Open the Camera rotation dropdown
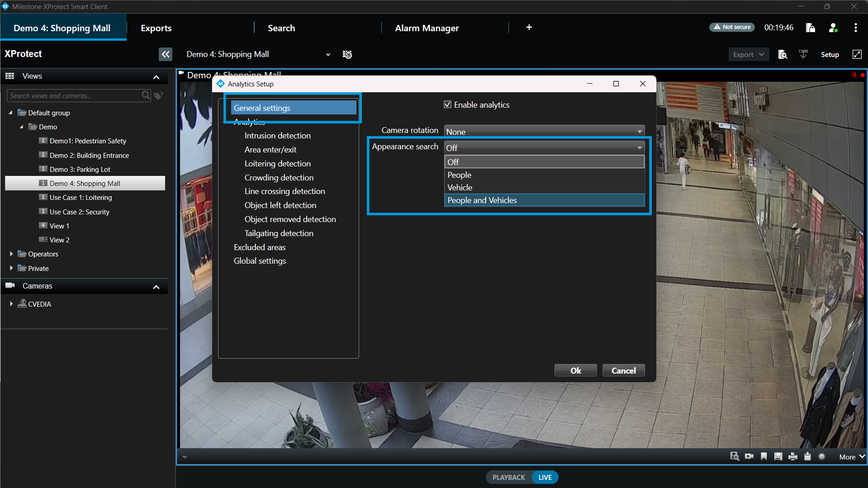The height and width of the screenshot is (488, 868). coord(545,132)
